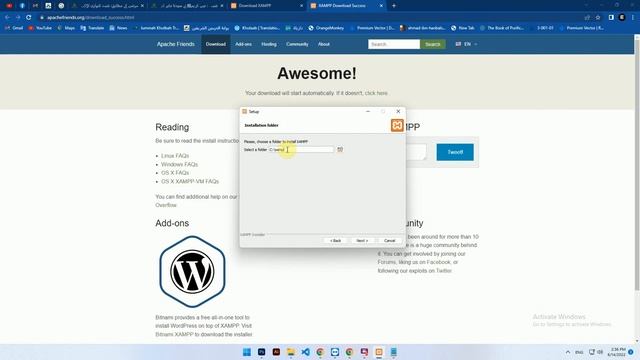Click the blue Tweet button

pos(455,152)
